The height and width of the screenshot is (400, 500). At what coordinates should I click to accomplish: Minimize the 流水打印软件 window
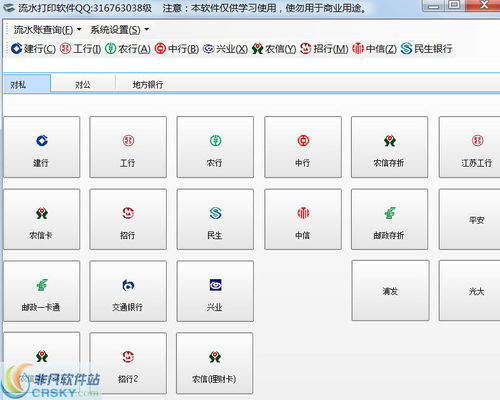tap(433, 6)
